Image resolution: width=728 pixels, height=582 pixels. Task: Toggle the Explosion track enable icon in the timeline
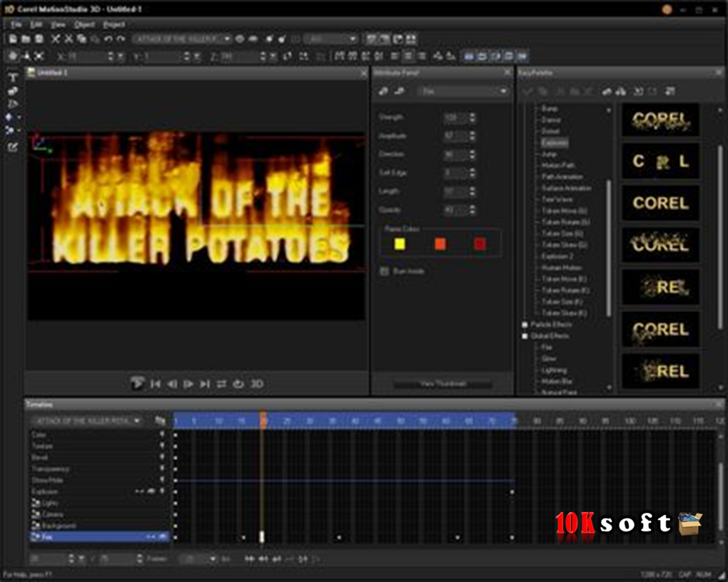tap(162, 491)
